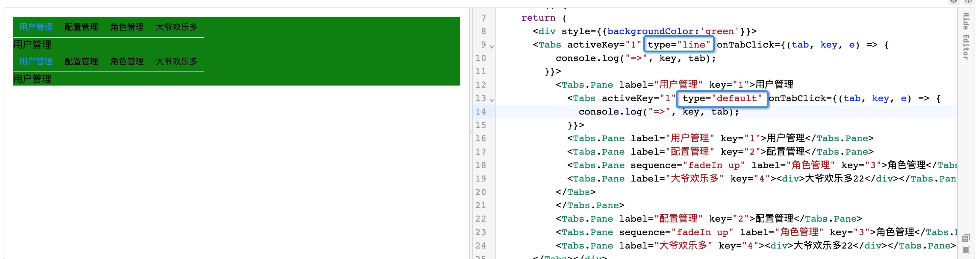Viewport: 980px width, 259px height.
Task: Click the fullscreen icon below the copy icon
Action: pyautogui.click(x=966, y=250)
